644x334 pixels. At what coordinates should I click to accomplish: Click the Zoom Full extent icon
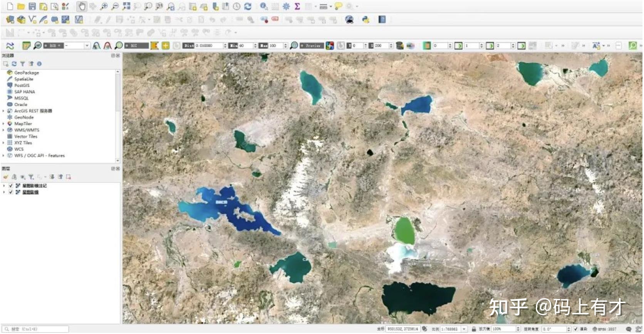(126, 6)
